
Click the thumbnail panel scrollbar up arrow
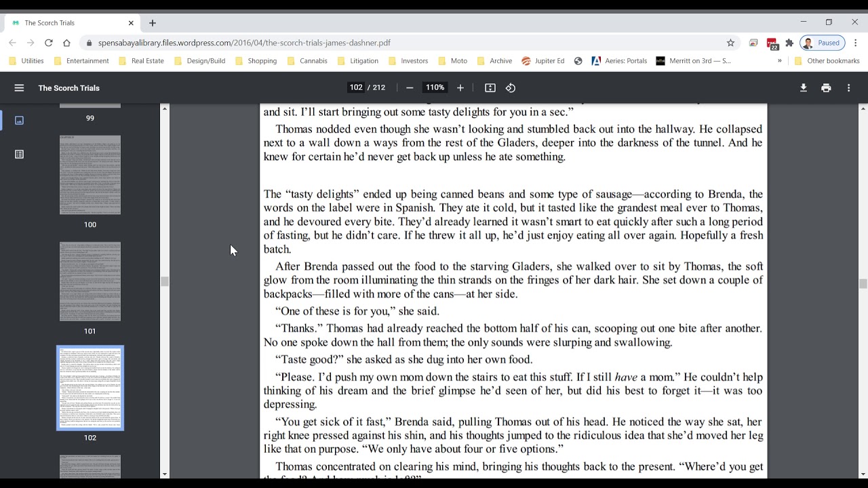click(165, 108)
